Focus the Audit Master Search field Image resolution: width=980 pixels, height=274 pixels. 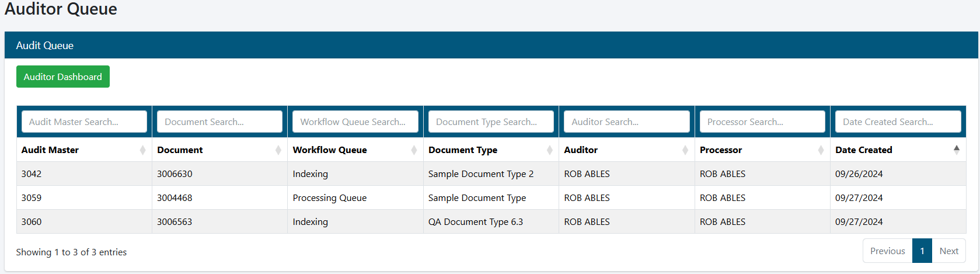(84, 122)
